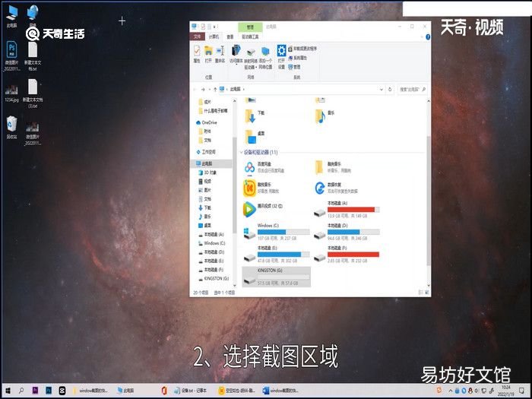Click the Search This PC field
The width and height of the screenshot is (532, 399).
(413, 90)
